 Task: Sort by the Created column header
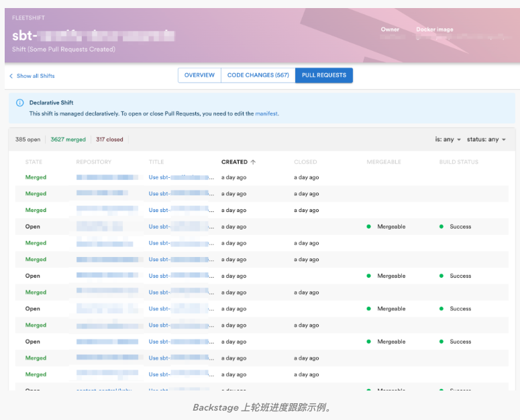pyautogui.click(x=234, y=162)
